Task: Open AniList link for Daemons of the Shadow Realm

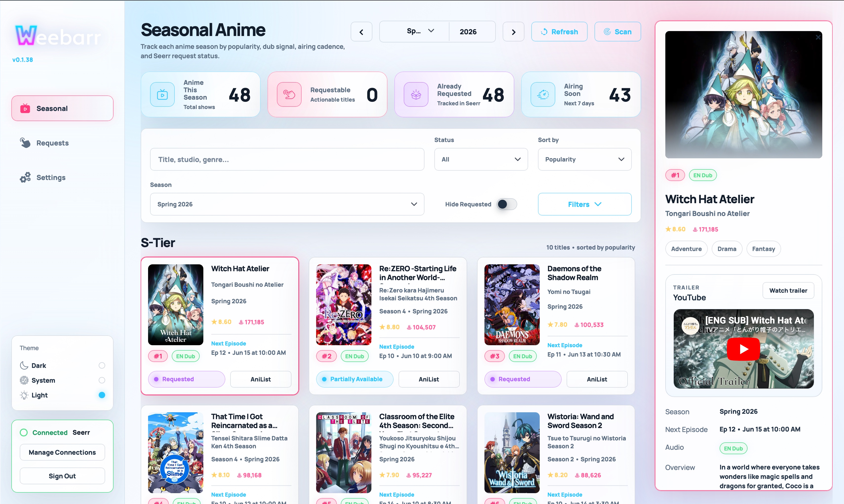Action: coord(597,379)
